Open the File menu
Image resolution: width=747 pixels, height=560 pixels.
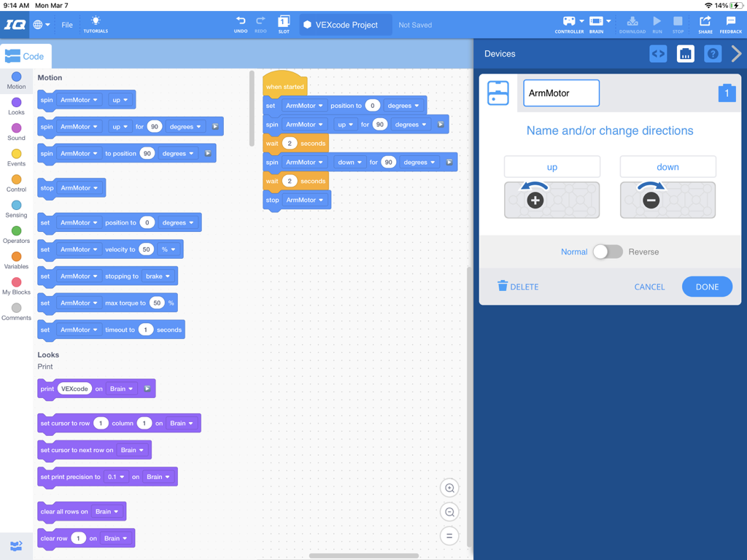pyautogui.click(x=66, y=24)
